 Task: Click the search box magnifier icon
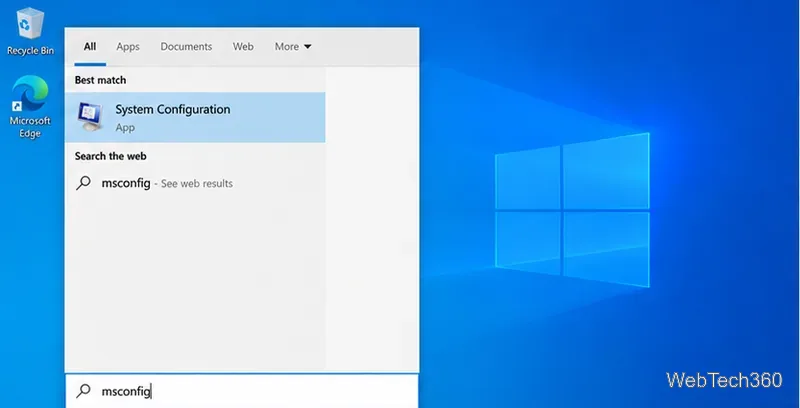[x=83, y=391]
